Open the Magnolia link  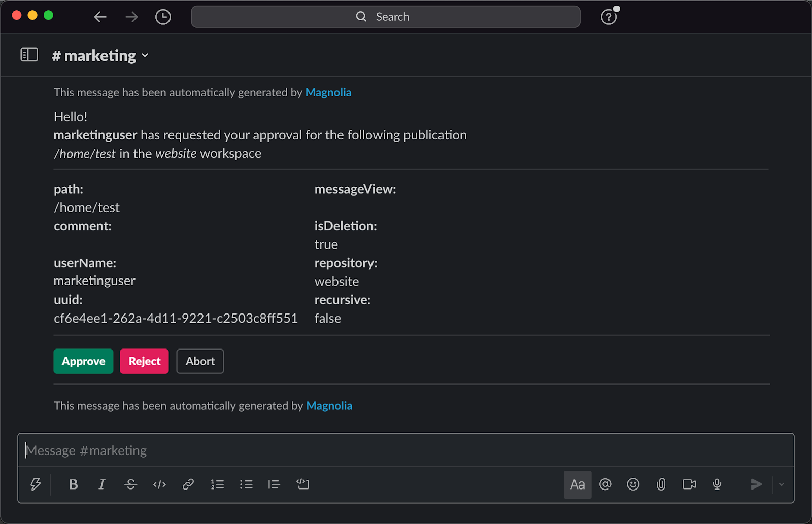[328, 92]
